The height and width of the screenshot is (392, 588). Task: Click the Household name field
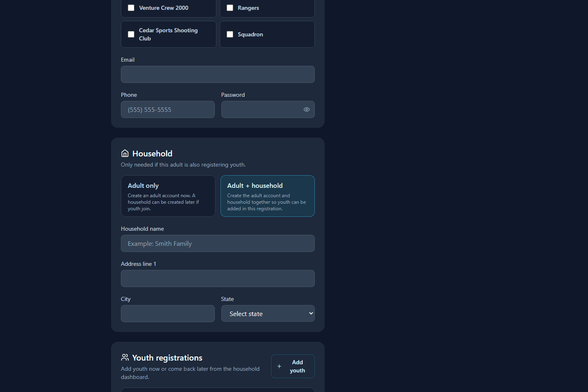point(218,243)
